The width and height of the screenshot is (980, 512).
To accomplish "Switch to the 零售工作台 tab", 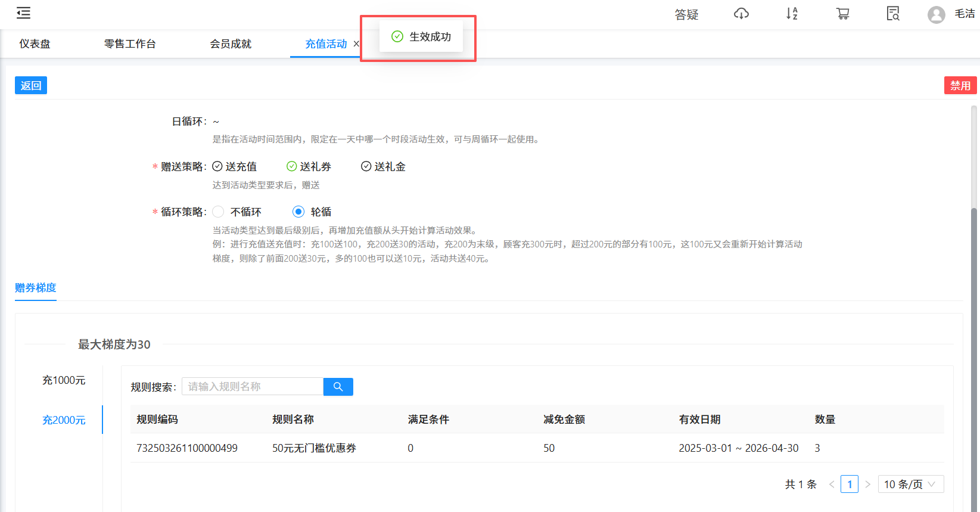I will [x=130, y=44].
